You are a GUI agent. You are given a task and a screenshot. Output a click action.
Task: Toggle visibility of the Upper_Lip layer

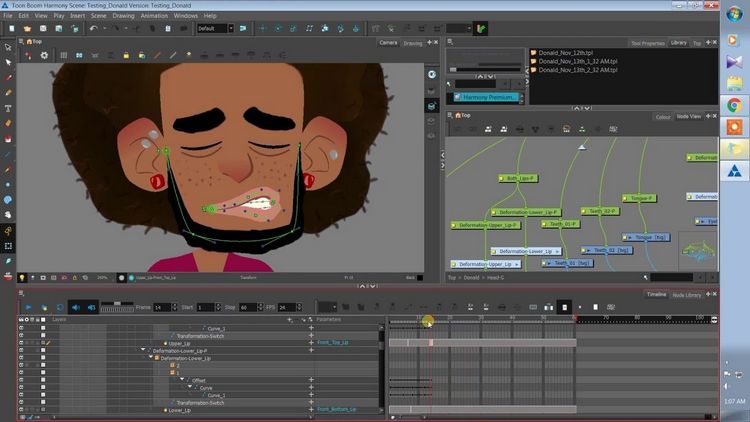tap(21, 343)
